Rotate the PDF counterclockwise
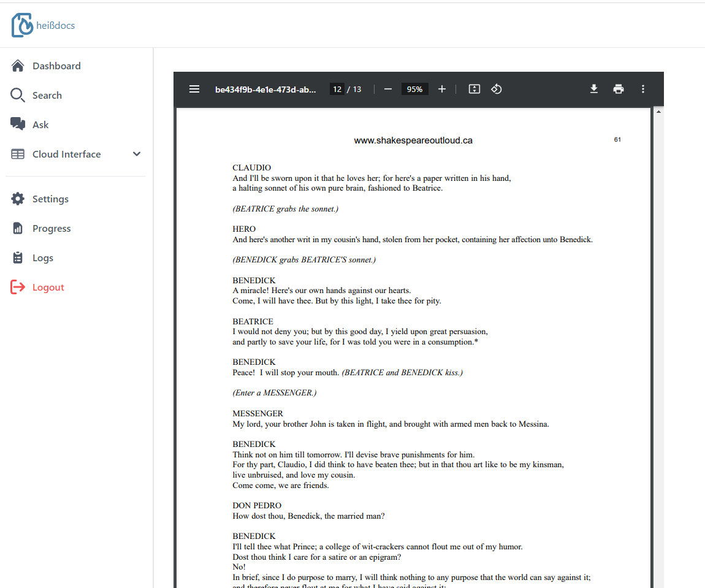 click(x=497, y=89)
